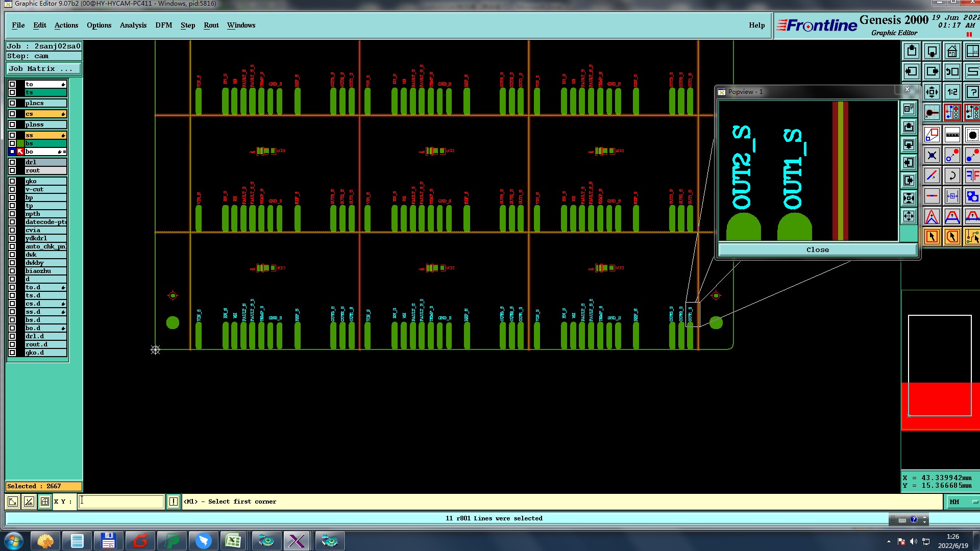Viewport: 980px width, 551px height.
Task: Open the Rout menu
Action: 211,25
